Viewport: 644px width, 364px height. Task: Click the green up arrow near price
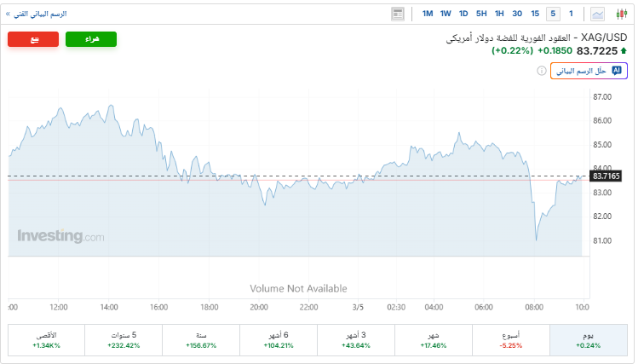[x=624, y=51]
